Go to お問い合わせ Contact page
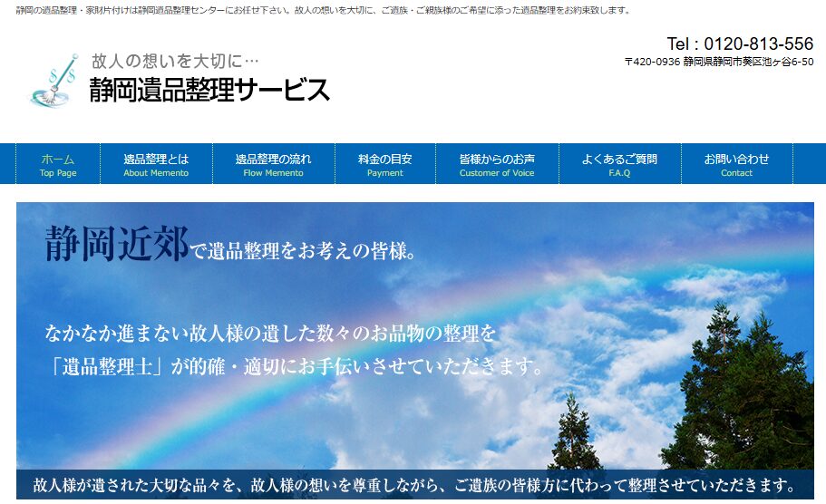 736,164
